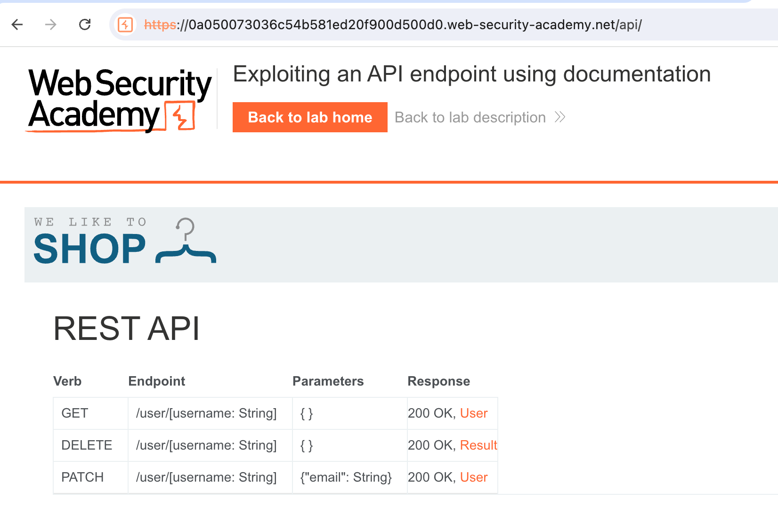Open the Back to lab description link
Image resolution: width=778 pixels, height=532 pixels.
[x=470, y=117]
